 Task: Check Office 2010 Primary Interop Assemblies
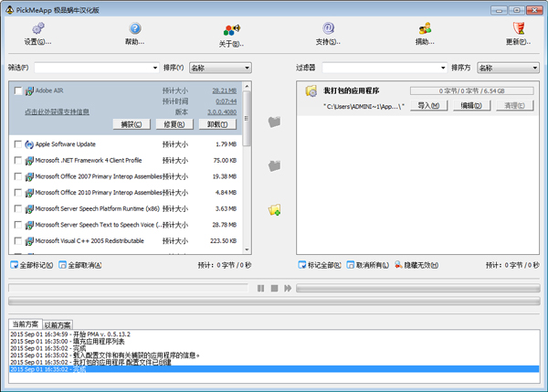tap(18, 193)
